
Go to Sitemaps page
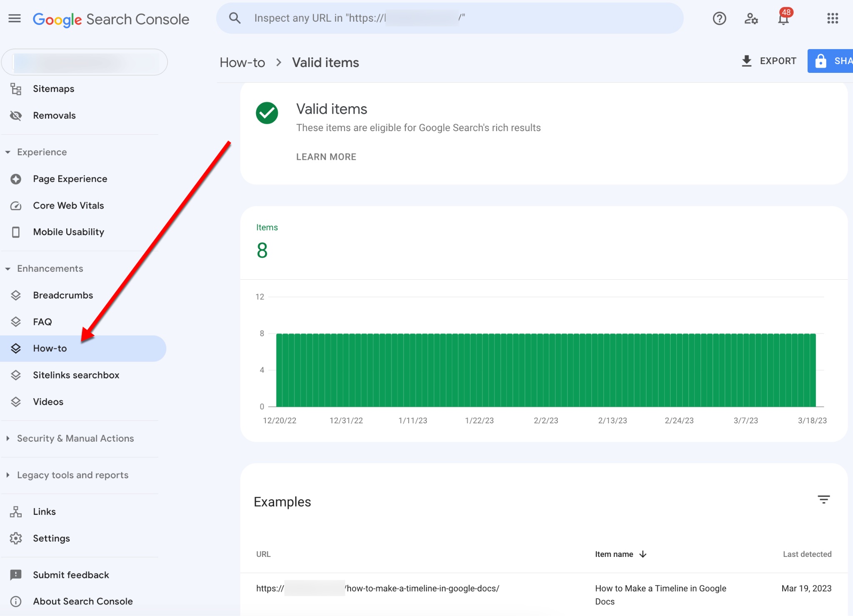point(53,89)
